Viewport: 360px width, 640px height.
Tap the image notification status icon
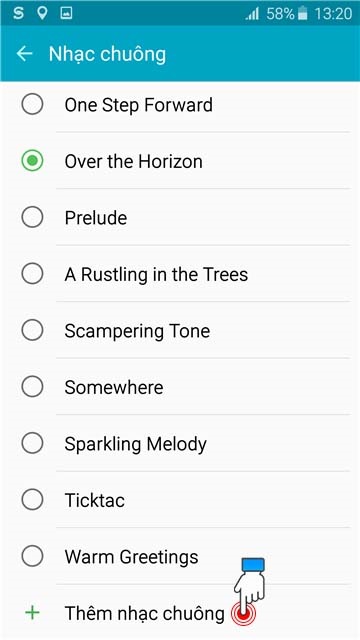(x=66, y=13)
